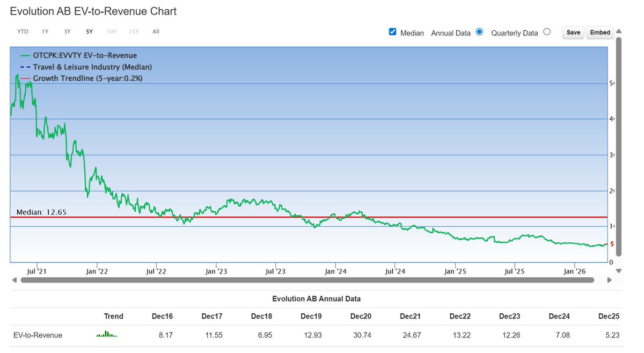Select Quarterly Data radio button
The width and height of the screenshot is (644, 353).
[x=547, y=32]
